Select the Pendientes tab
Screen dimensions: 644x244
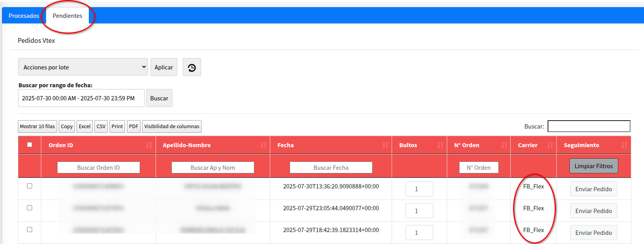click(x=67, y=16)
